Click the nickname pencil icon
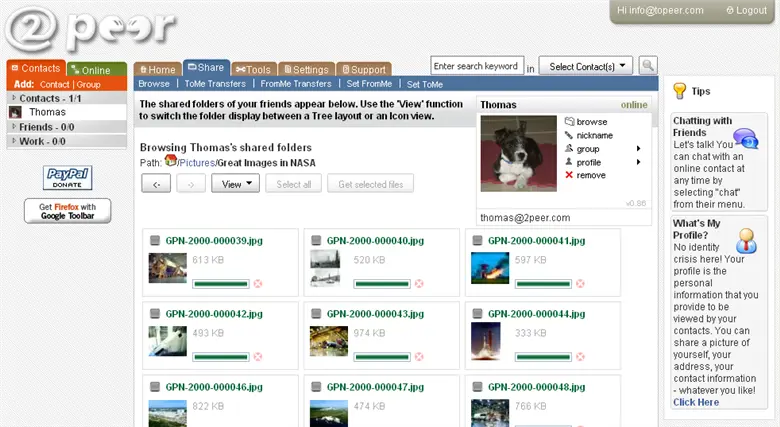 click(x=569, y=135)
